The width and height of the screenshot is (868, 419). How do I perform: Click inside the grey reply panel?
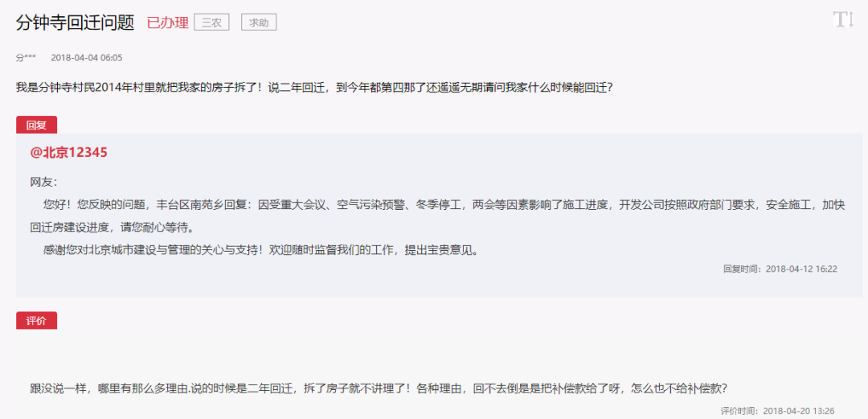click(439, 215)
